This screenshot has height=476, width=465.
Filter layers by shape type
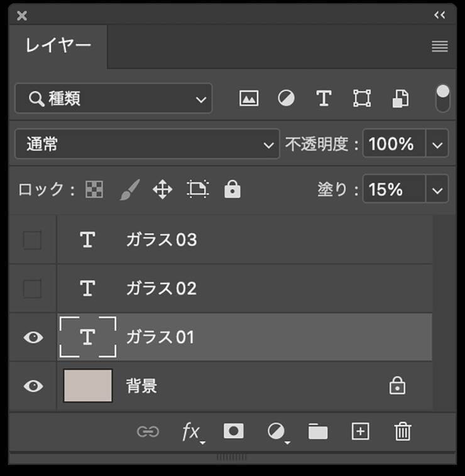tap(362, 99)
